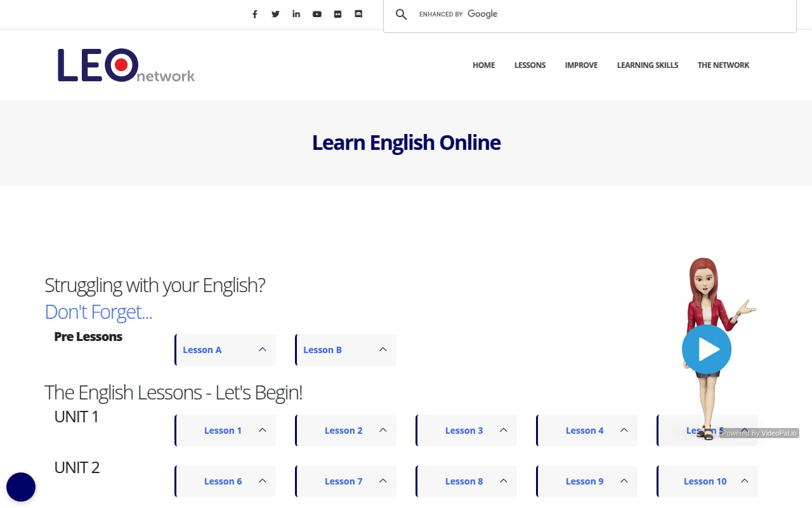Open the IMPROVE menu
Image resolution: width=812 pixels, height=508 pixels.
click(x=581, y=65)
